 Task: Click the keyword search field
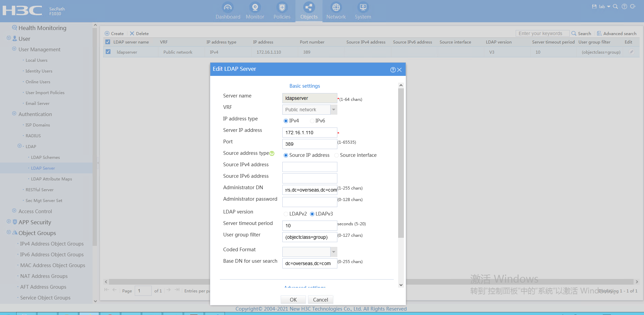[x=542, y=33]
